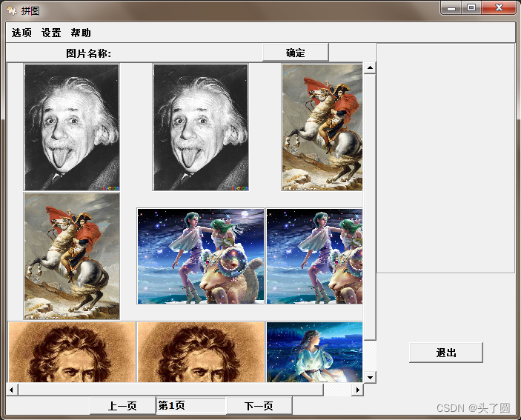Viewport: 521px width, 420px height.
Task: Select the Napoleon thumbnail in the top row
Action: 322,127
